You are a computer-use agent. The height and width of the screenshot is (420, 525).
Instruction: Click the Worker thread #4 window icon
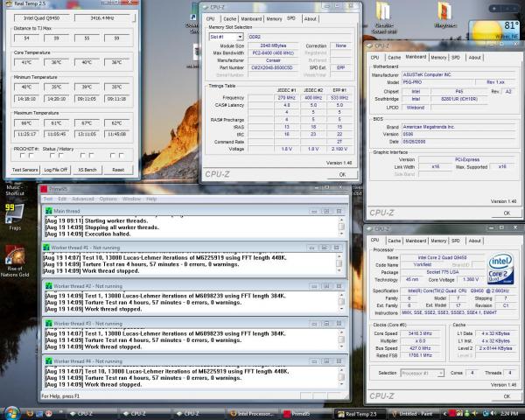tap(49, 361)
